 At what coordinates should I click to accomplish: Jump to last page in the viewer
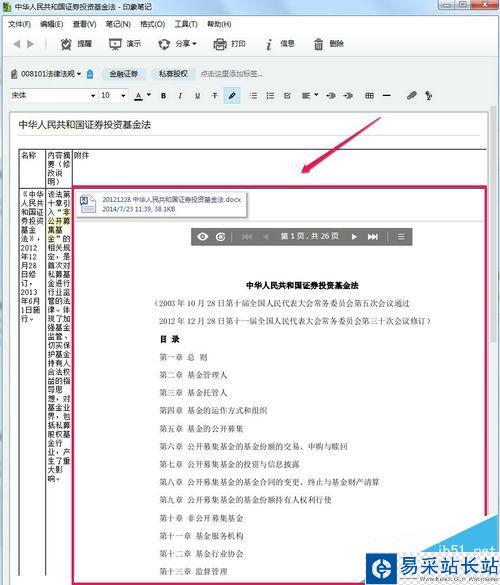coord(373,237)
